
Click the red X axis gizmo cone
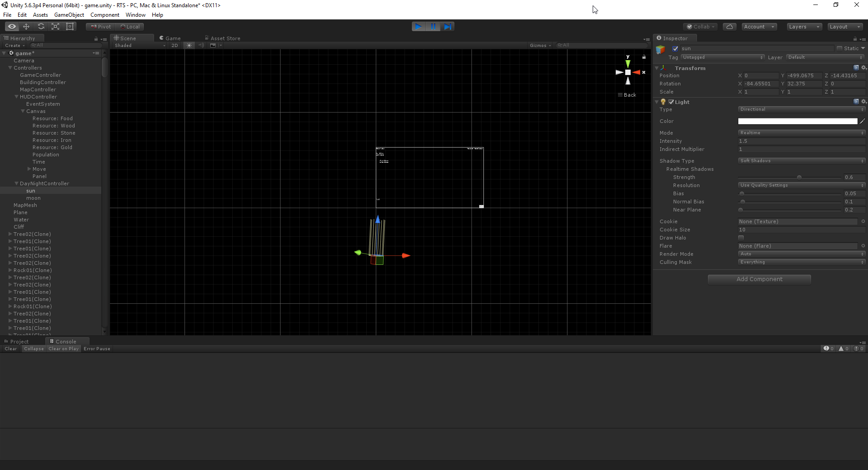point(637,72)
